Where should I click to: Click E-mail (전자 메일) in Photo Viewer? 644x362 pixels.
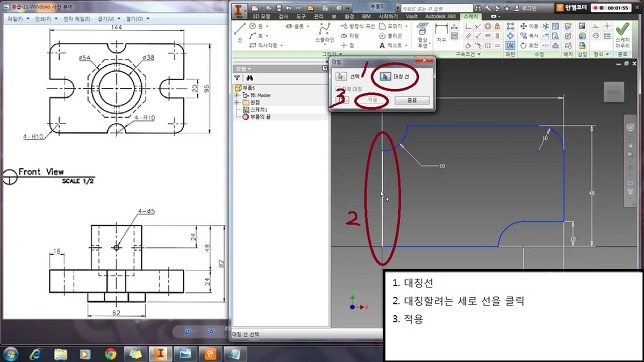(77, 19)
